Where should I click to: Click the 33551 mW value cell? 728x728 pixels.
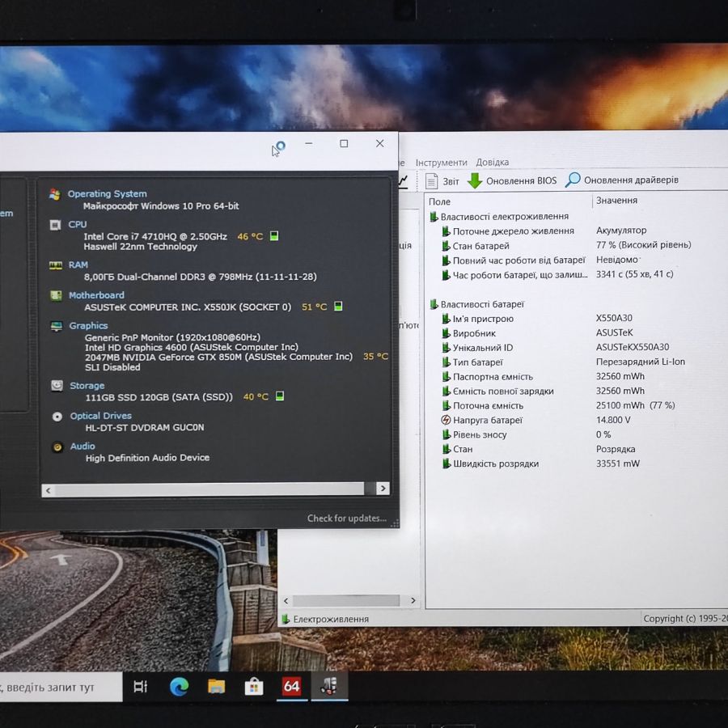(617, 463)
